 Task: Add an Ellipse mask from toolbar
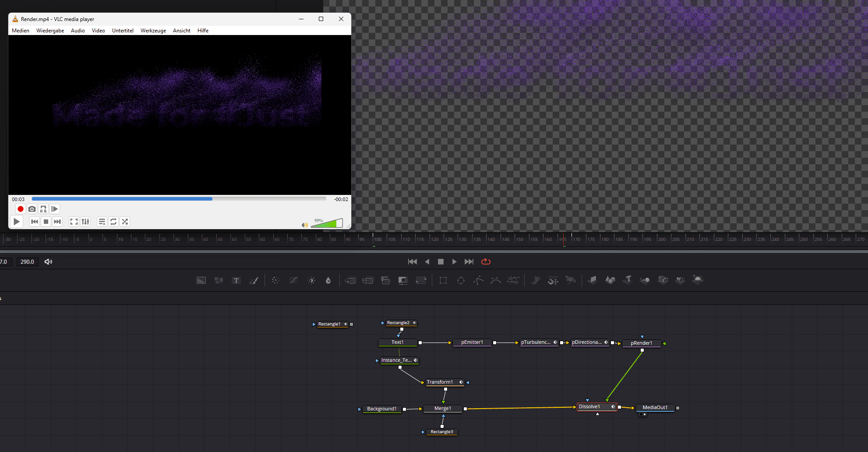[461, 280]
